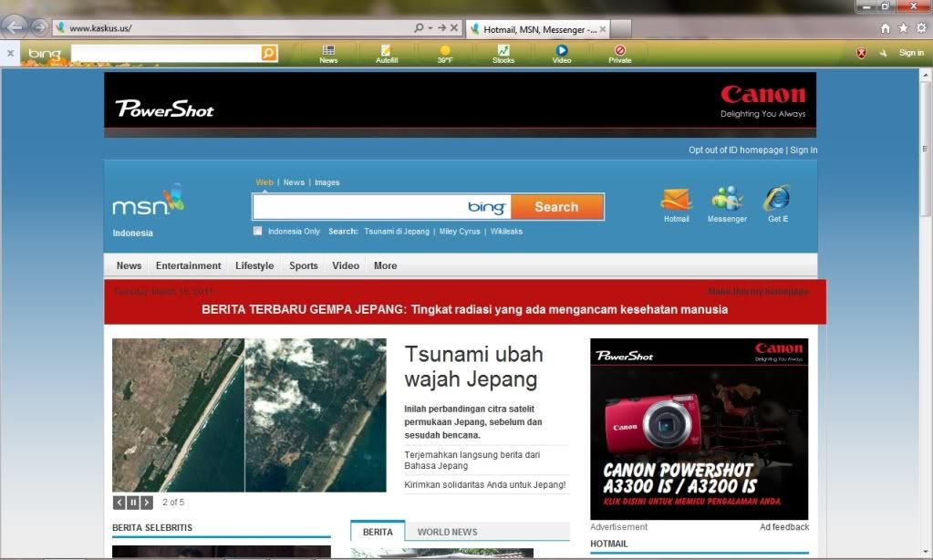Click the Wikileaks search link
Screen dimensions: 933x560
click(506, 232)
